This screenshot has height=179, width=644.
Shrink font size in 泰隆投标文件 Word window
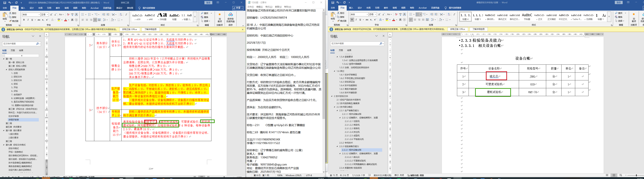[x=384, y=15]
